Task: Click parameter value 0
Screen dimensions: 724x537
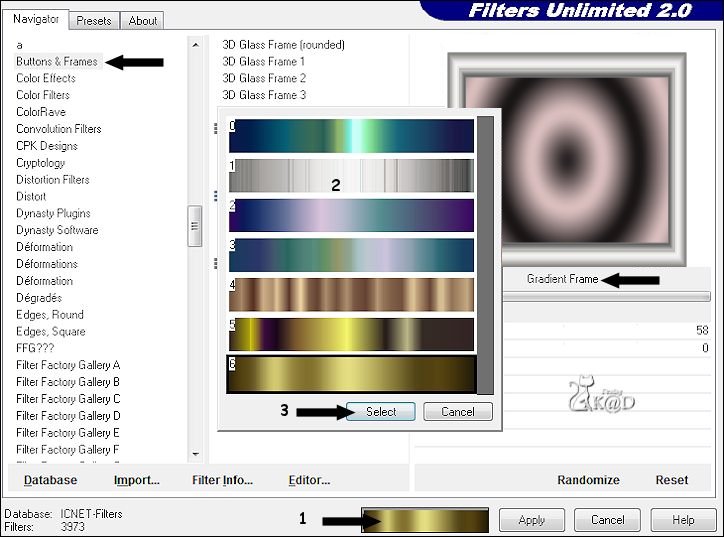Action: 705,348
